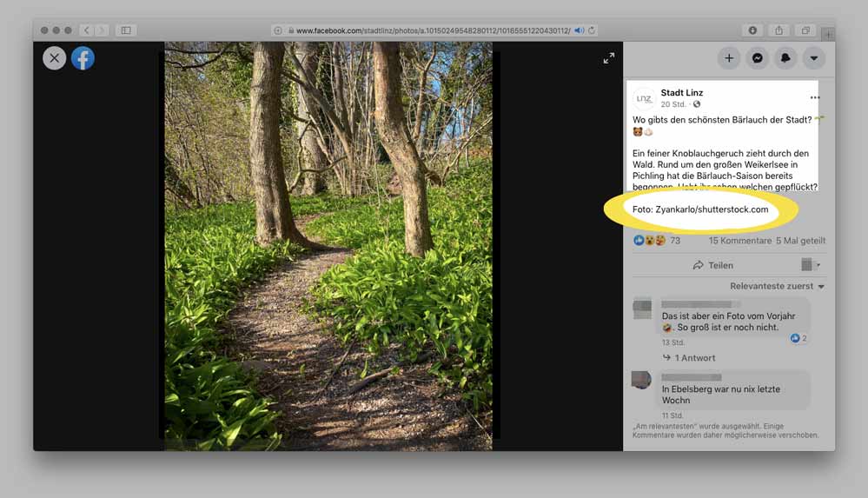
Task: Expand the '1 Antwort' reply thread
Action: click(694, 358)
